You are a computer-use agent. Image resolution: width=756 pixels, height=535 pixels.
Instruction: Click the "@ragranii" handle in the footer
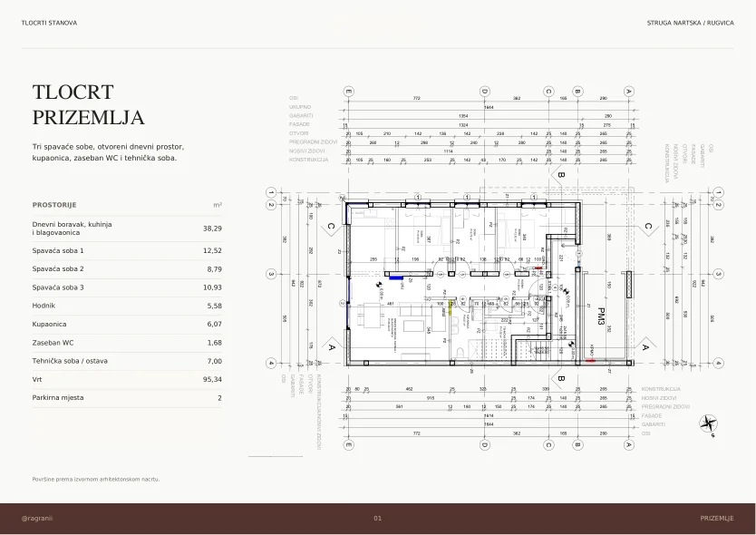coord(37,519)
